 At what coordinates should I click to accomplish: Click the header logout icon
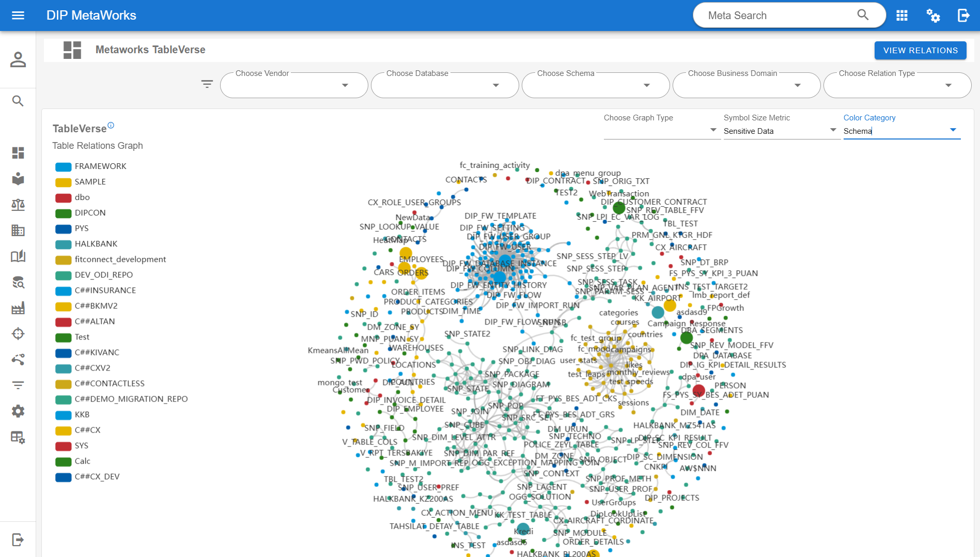(x=964, y=16)
